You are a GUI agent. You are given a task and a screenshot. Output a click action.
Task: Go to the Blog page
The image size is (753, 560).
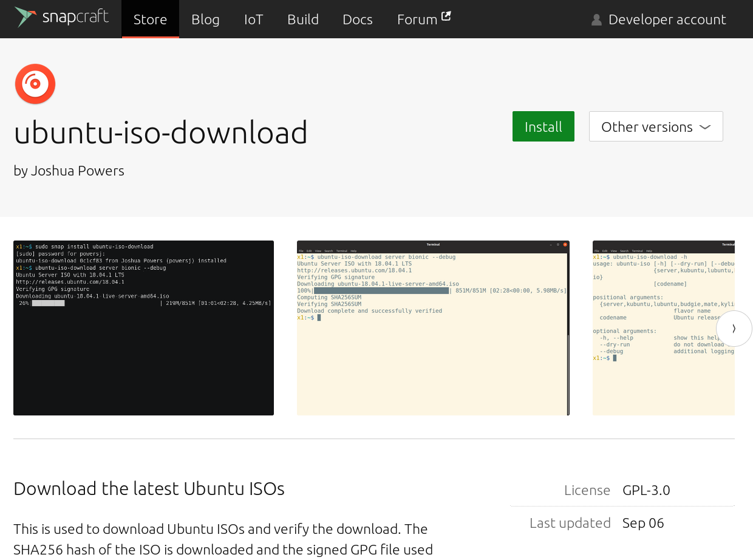point(205,19)
